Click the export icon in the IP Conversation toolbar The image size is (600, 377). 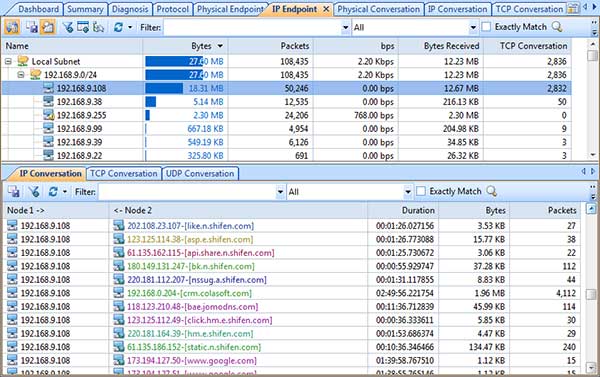[14, 191]
